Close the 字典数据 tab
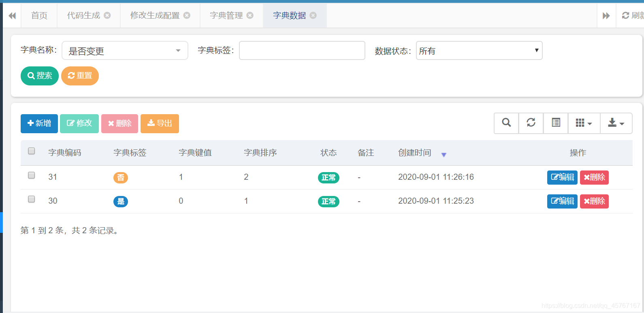This screenshot has width=644, height=313. [313, 15]
